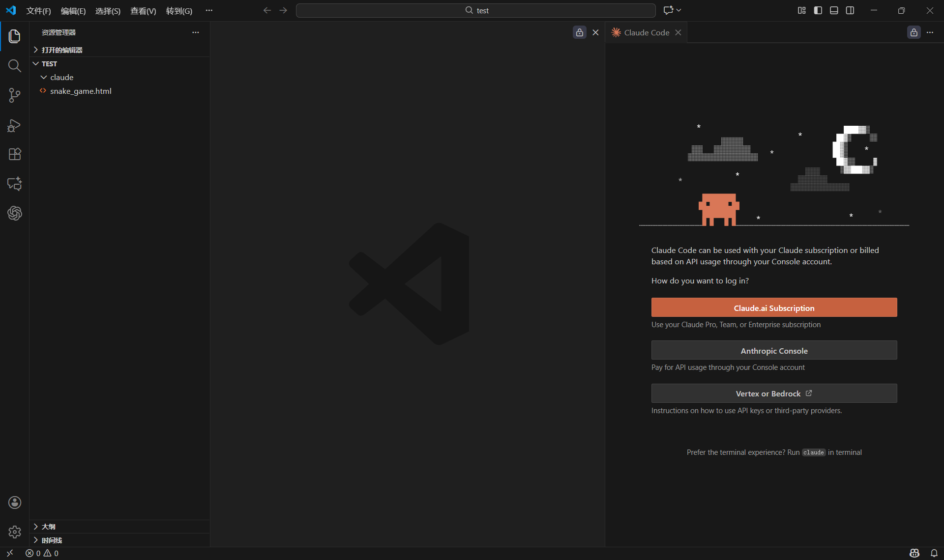Expand the 打开的编辑器 section
The image size is (944, 560).
pos(62,50)
